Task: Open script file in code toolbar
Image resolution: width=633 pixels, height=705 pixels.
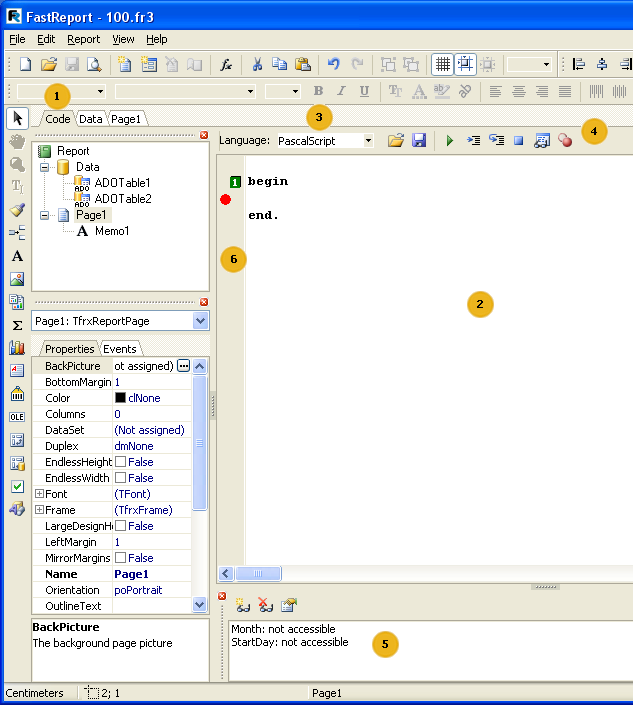Action: coord(395,141)
